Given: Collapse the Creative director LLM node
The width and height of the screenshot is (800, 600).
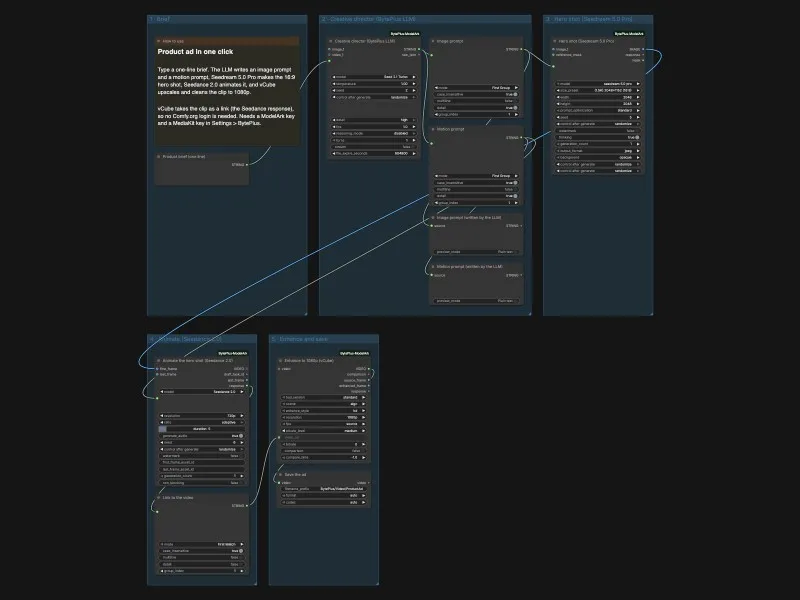Looking at the screenshot, I should pos(331,41).
